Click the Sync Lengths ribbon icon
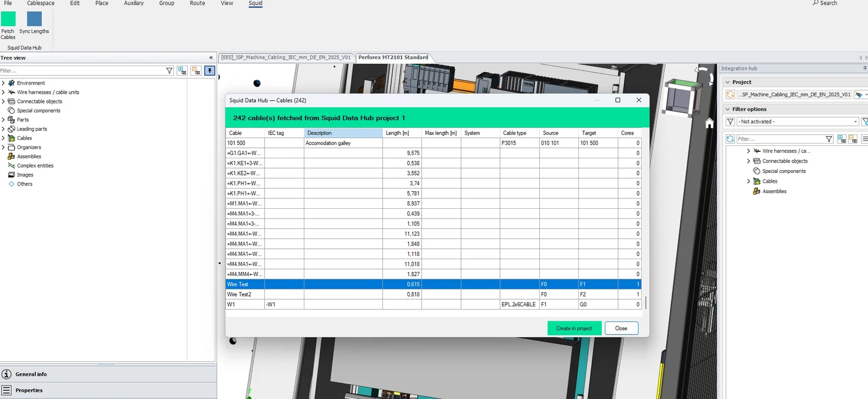Viewport: 868px width, 399px height. pos(34,18)
